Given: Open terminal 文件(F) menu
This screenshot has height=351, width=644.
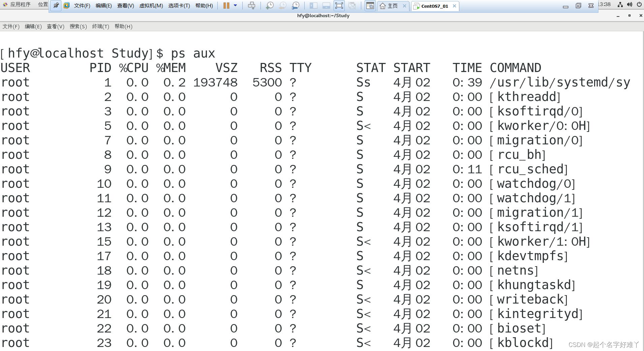Looking at the screenshot, I should coord(11,26).
